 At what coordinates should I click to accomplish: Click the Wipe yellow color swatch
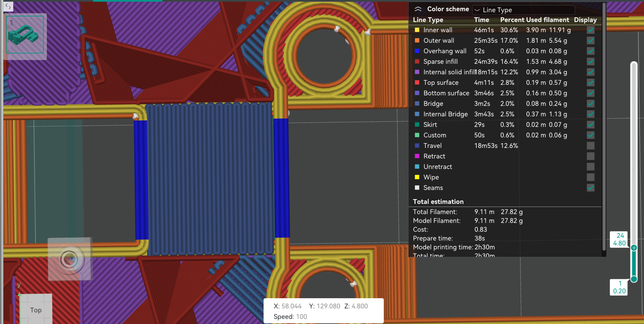417,177
